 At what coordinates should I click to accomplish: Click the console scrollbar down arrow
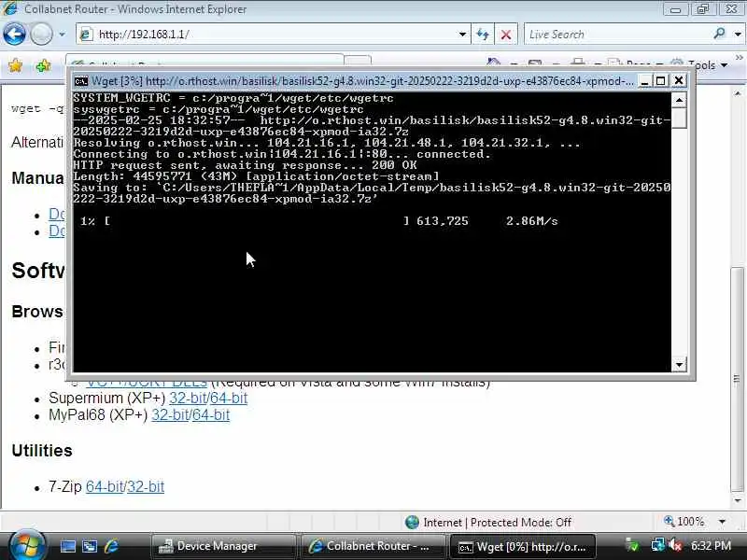click(679, 365)
